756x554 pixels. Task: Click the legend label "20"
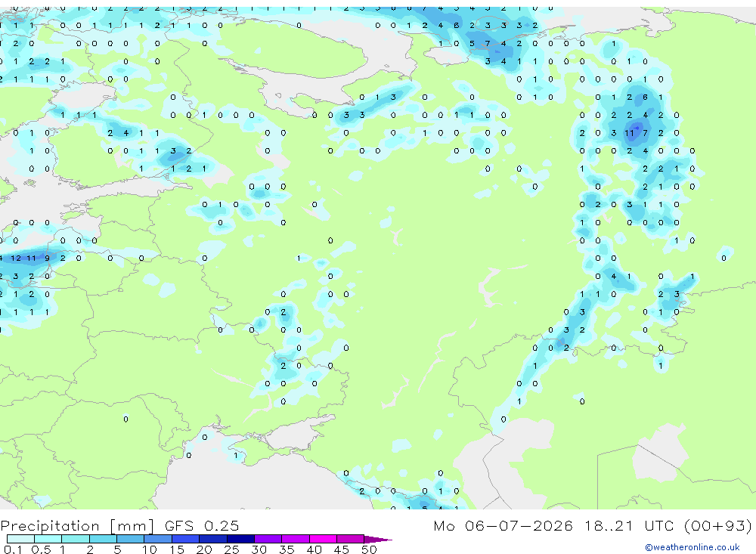(204, 549)
